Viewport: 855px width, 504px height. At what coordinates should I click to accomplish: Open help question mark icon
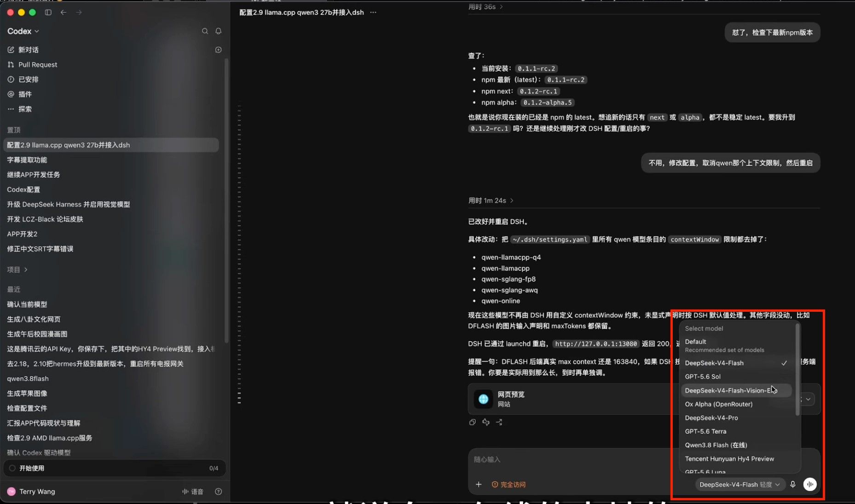point(219,492)
